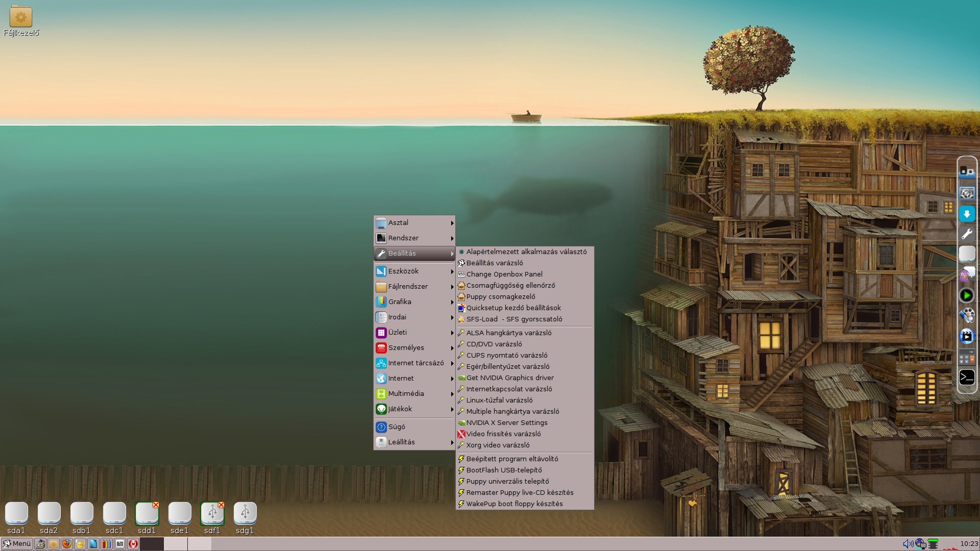The image size is (980, 551).
Task: Expand the Grafika submenu
Action: [x=414, y=302]
